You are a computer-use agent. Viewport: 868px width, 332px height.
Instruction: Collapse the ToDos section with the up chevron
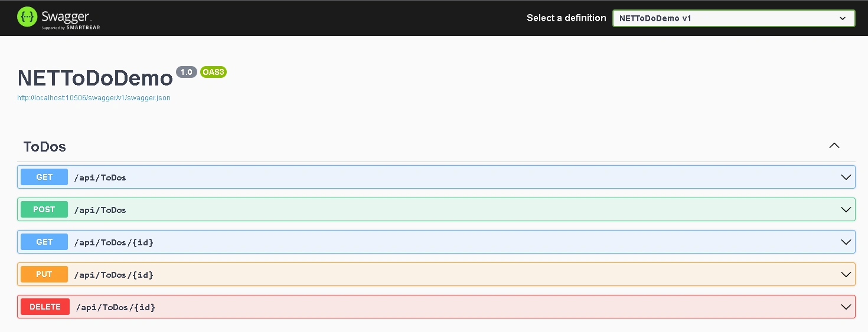coord(834,146)
